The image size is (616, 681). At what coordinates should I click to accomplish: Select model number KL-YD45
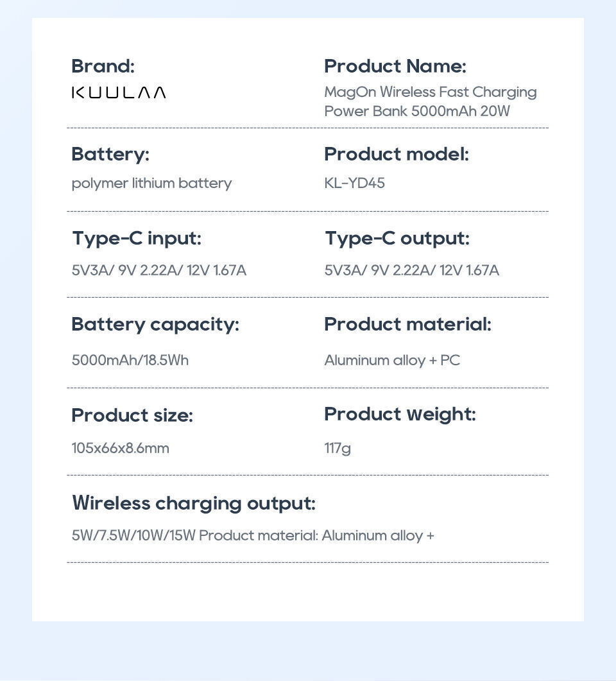(354, 183)
